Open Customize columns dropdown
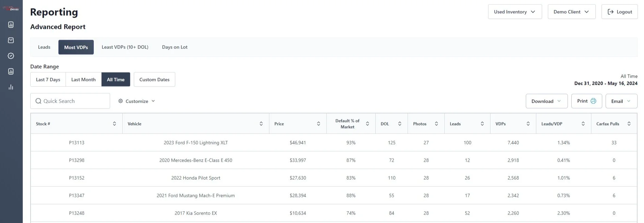Viewport: 644px width, 223px height. 137,101
